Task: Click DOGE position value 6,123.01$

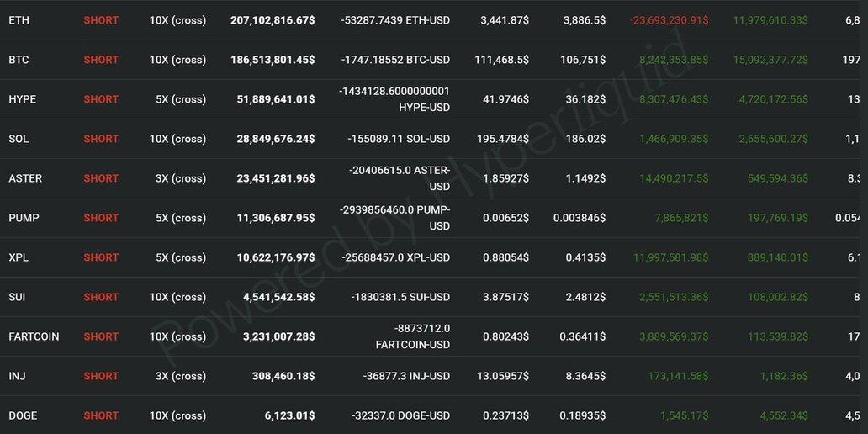Action: pos(286,415)
